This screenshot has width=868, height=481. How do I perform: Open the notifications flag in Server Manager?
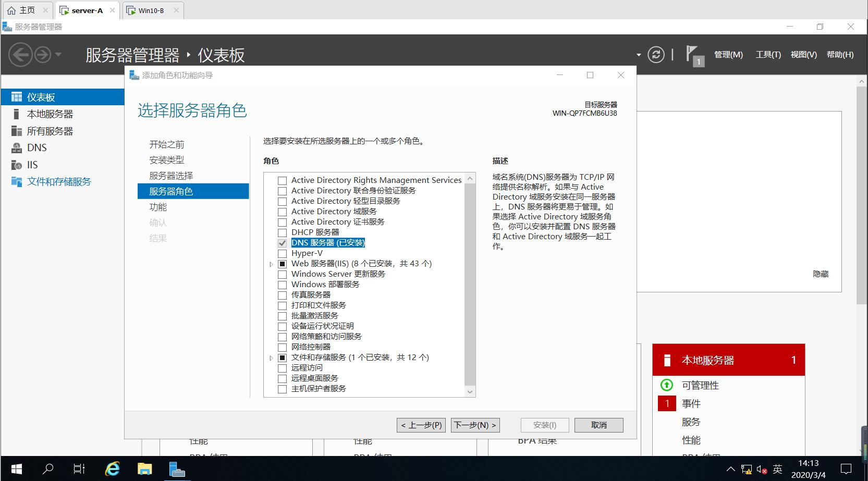pos(693,54)
